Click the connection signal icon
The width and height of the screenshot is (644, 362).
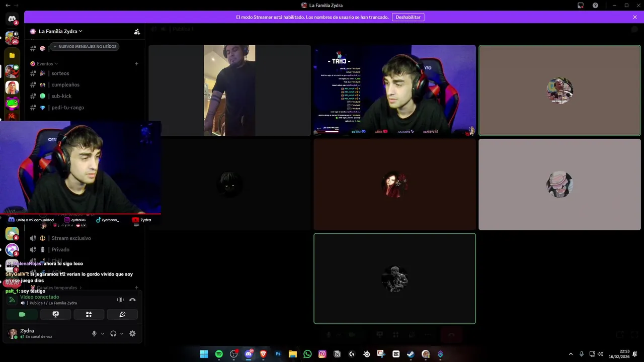click(x=12, y=300)
